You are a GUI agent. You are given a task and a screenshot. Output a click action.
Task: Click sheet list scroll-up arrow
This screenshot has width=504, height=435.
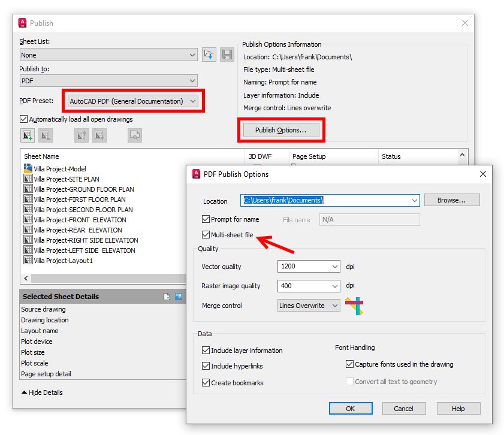462,155
